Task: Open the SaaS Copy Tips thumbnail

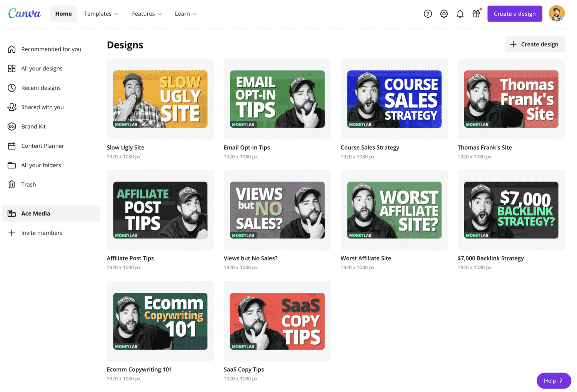Action: pos(277,321)
